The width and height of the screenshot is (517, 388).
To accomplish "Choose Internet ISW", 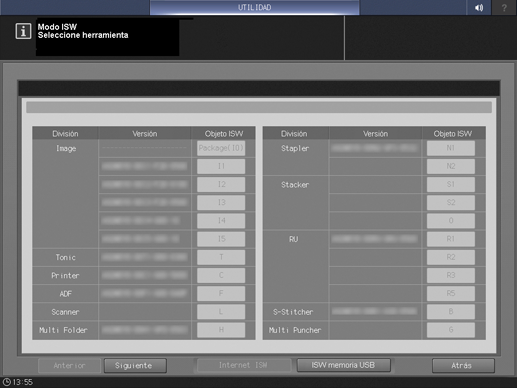I will (x=243, y=365).
